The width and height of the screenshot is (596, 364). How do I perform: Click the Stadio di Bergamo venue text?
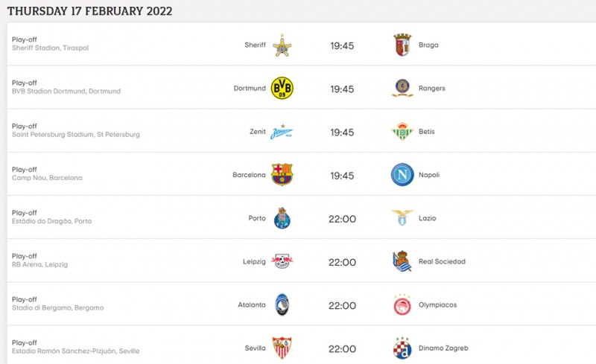point(57,307)
